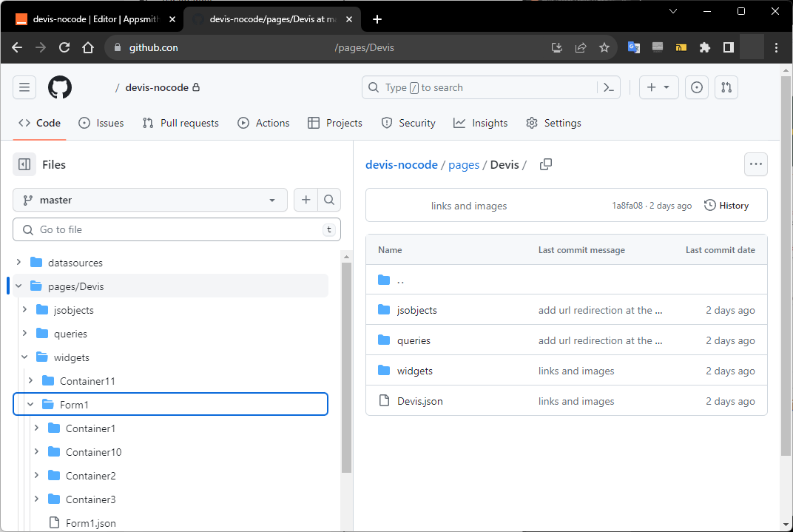Open the devis-nocode breadcrumb link
The height and width of the screenshot is (532, 793).
point(402,165)
